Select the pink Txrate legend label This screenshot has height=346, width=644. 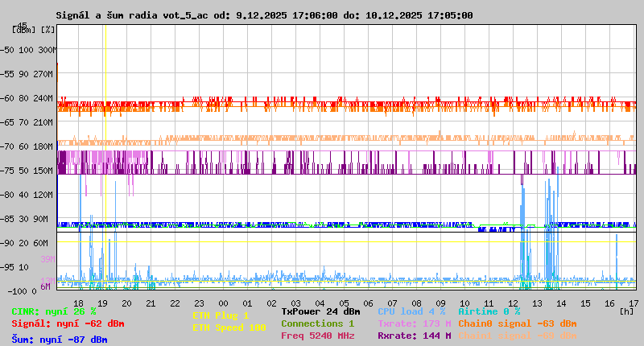[414, 323]
